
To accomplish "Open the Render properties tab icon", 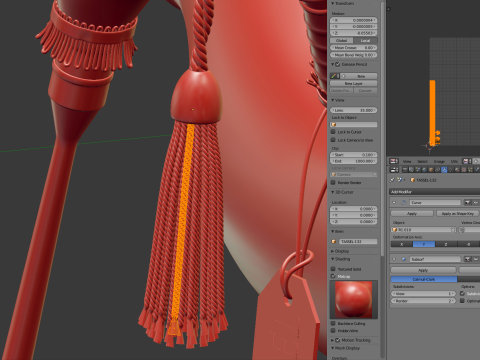I will coord(405,170).
